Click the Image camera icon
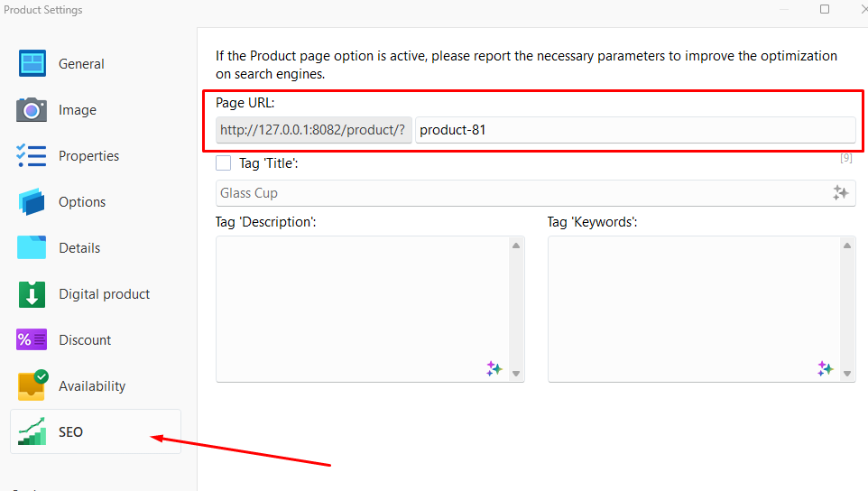The height and width of the screenshot is (491, 868). click(32, 110)
